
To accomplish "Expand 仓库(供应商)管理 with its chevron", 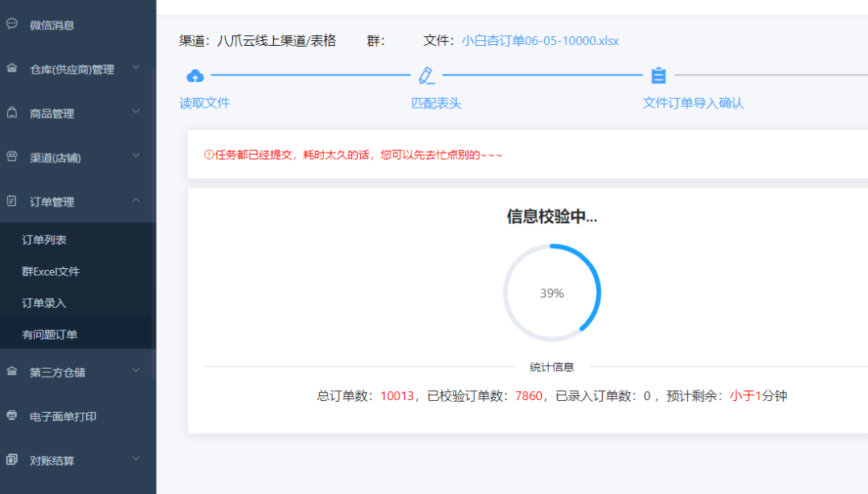I will point(136,67).
